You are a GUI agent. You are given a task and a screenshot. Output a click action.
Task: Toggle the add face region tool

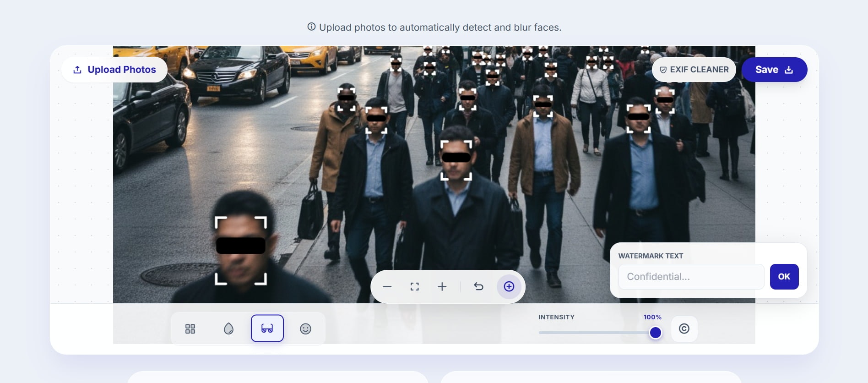pyautogui.click(x=509, y=287)
